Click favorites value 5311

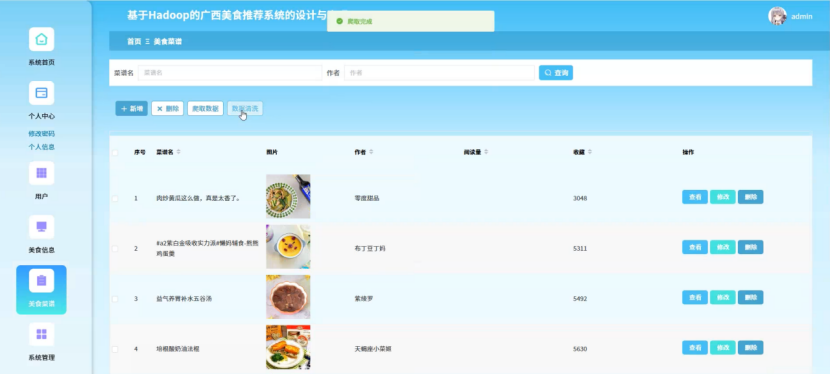[580, 248]
